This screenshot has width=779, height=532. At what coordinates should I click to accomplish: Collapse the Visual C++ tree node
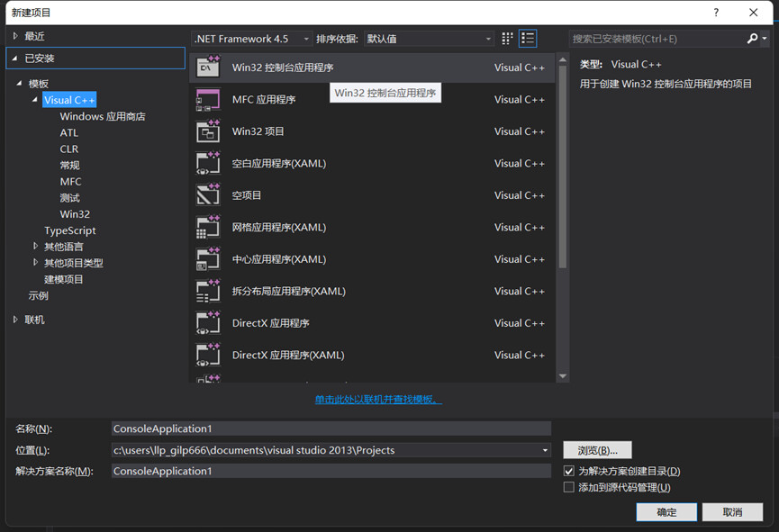(35, 100)
